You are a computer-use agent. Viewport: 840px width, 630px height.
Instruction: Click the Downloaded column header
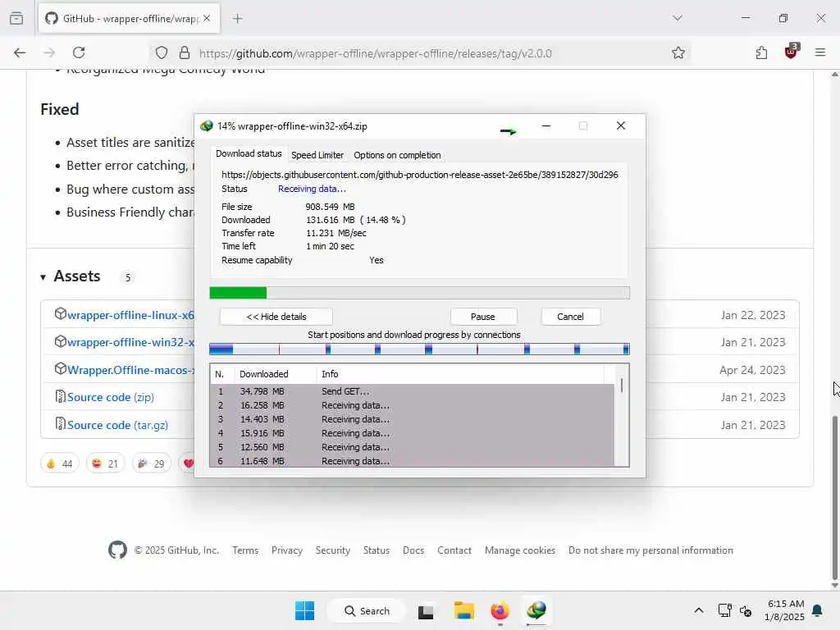(x=274, y=374)
